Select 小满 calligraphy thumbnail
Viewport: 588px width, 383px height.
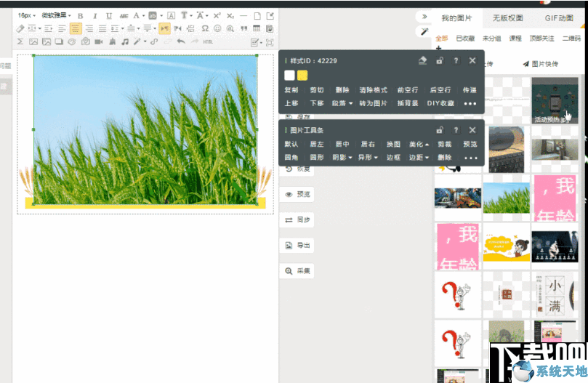(555, 294)
